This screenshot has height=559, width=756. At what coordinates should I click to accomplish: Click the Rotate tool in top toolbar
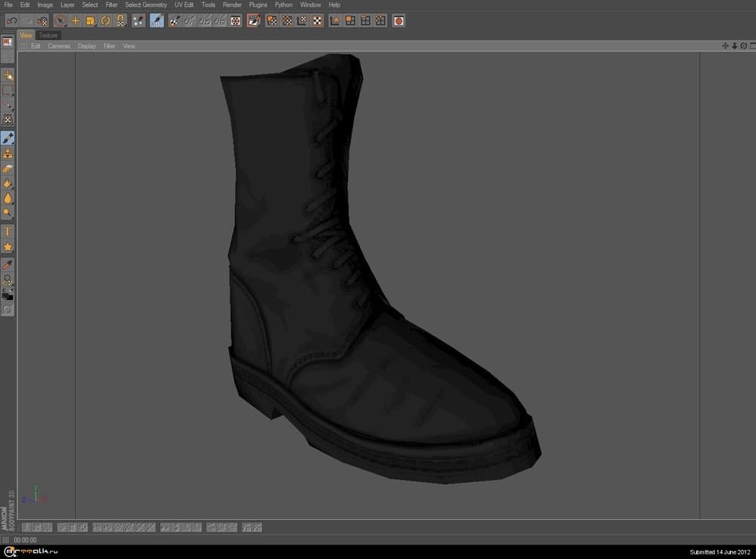coord(105,21)
